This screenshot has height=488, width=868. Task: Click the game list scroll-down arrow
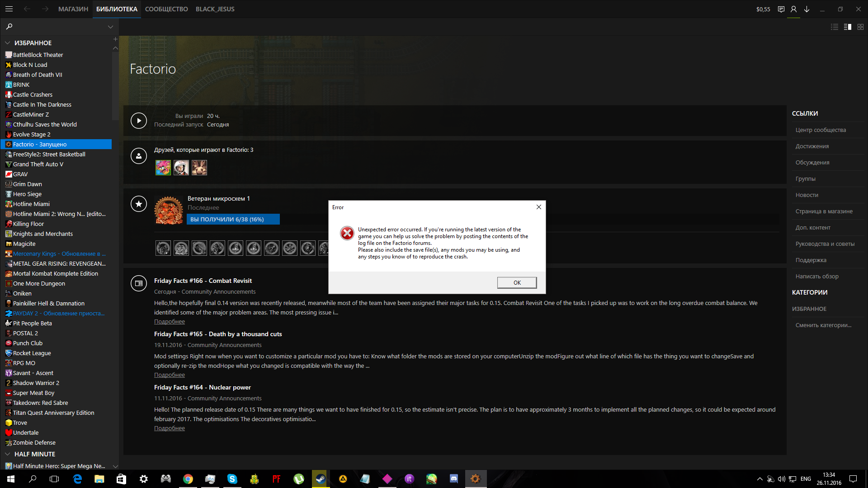tap(115, 466)
